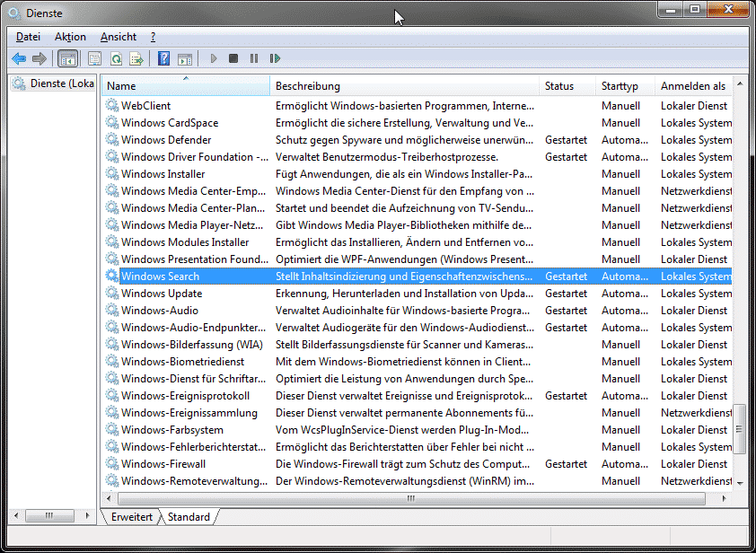Viewport: 756px width, 553px height.
Task: Toggle the action pane toolbar icon
Action: pyautogui.click(x=185, y=59)
